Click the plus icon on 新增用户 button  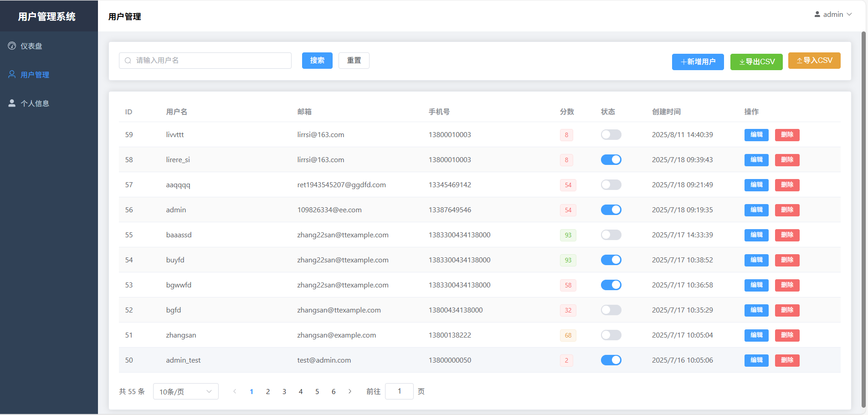coord(683,62)
